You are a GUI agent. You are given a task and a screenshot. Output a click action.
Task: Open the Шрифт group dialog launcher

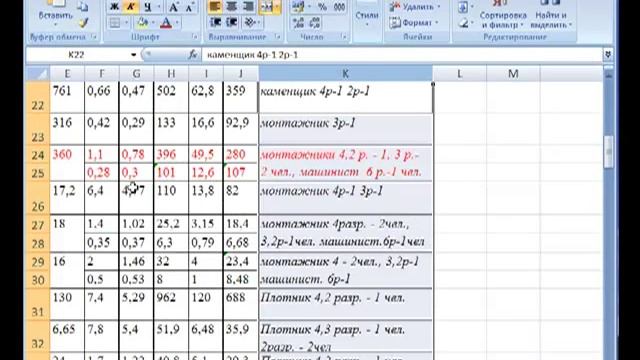pos(194,37)
